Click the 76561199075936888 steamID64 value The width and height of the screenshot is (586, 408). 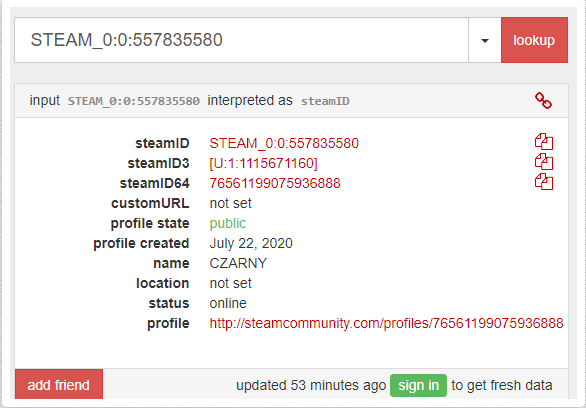pyautogui.click(x=275, y=183)
